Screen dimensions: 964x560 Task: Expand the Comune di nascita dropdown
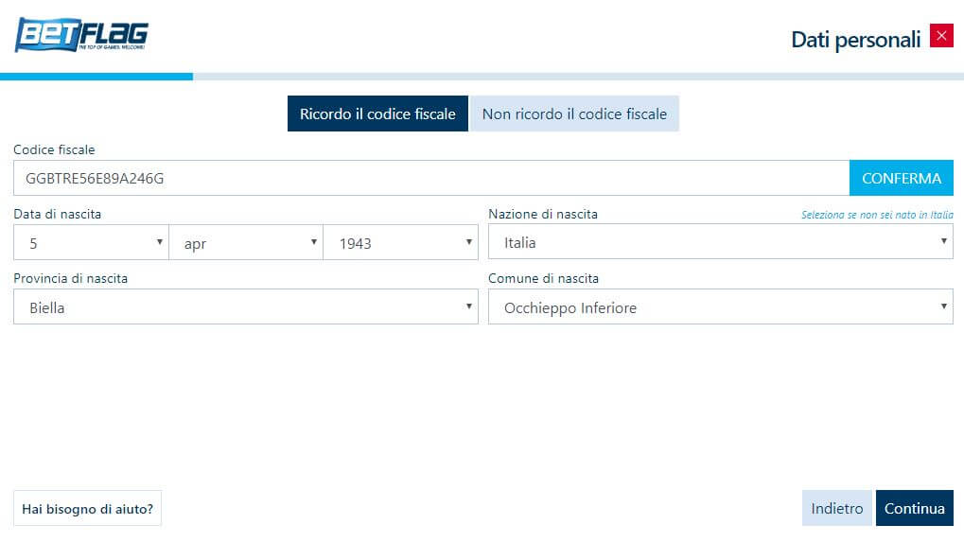pos(721,306)
